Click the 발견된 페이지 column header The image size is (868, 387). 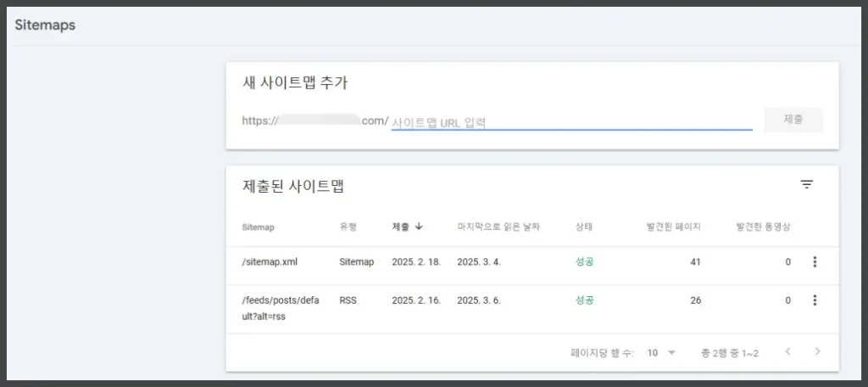pyautogui.click(x=674, y=227)
